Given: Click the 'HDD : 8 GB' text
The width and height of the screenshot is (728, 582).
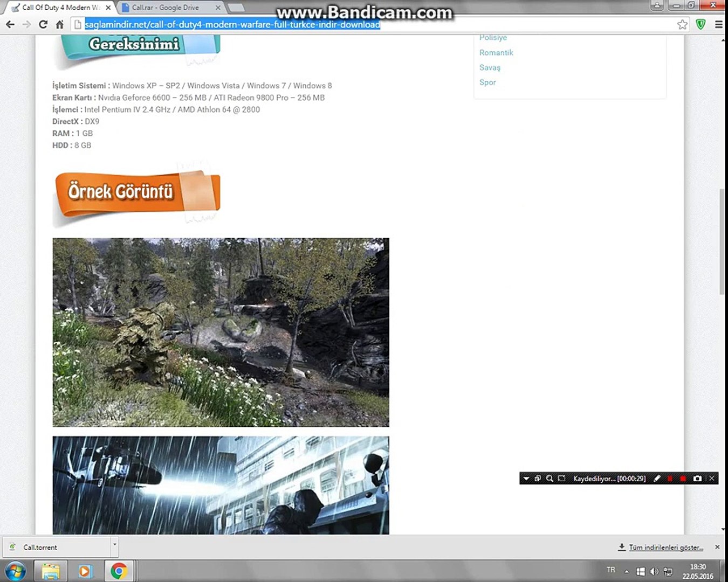Looking at the screenshot, I should tap(72, 145).
